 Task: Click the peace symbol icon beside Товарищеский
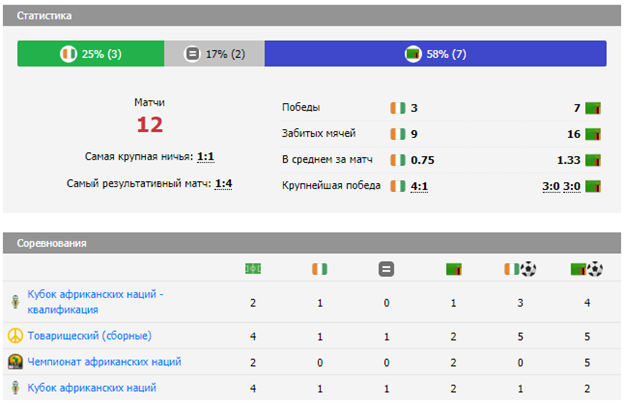click(x=15, y=336)
